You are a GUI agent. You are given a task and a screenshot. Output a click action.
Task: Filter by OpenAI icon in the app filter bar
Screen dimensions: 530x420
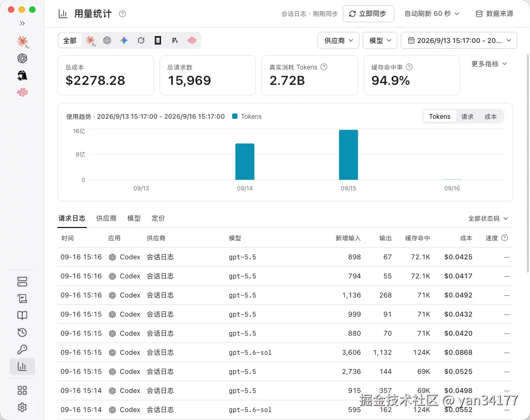[x=107, y=41]
